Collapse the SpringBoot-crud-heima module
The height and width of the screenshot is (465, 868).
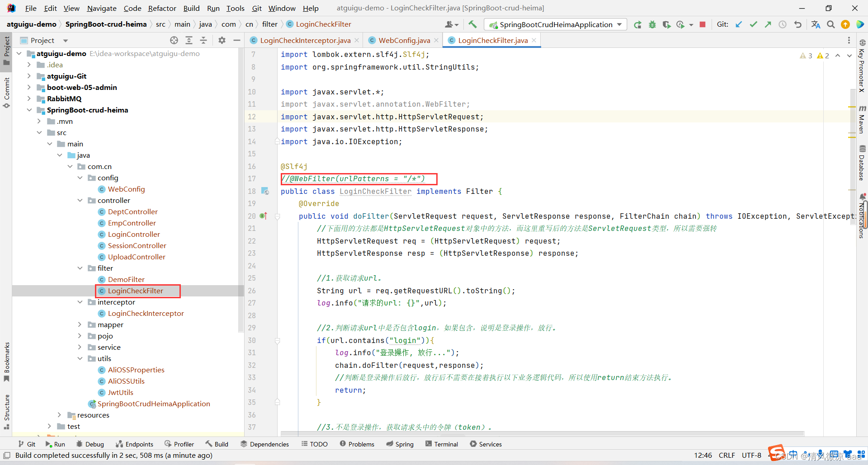[x=29, y=110]
